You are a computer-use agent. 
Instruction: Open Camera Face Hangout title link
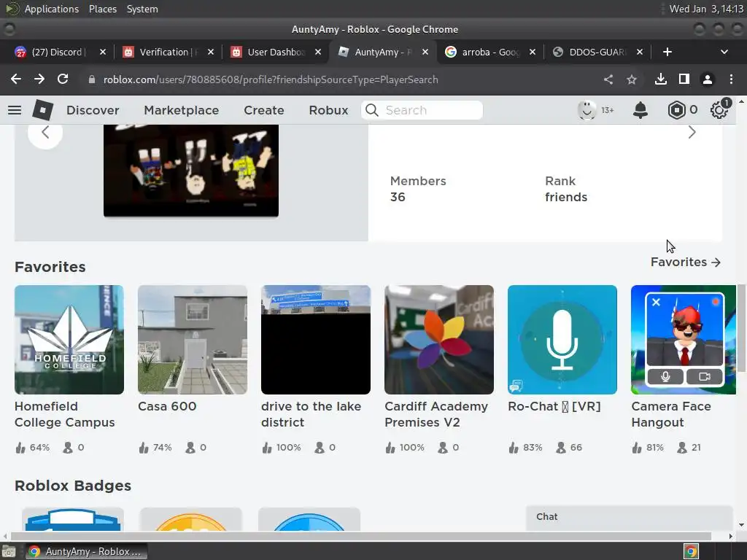click(671, 414)
